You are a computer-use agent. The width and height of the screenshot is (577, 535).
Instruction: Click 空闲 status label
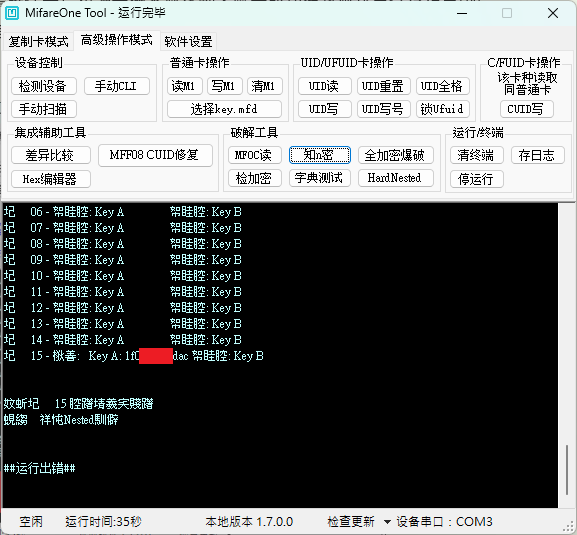coord(31,521)
